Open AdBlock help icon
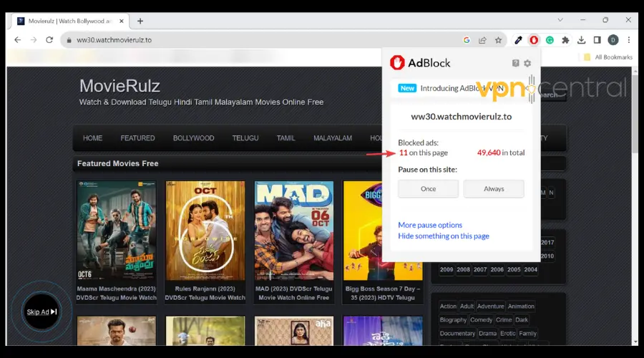Screen dimensions: 644x358 click(515, 63)
